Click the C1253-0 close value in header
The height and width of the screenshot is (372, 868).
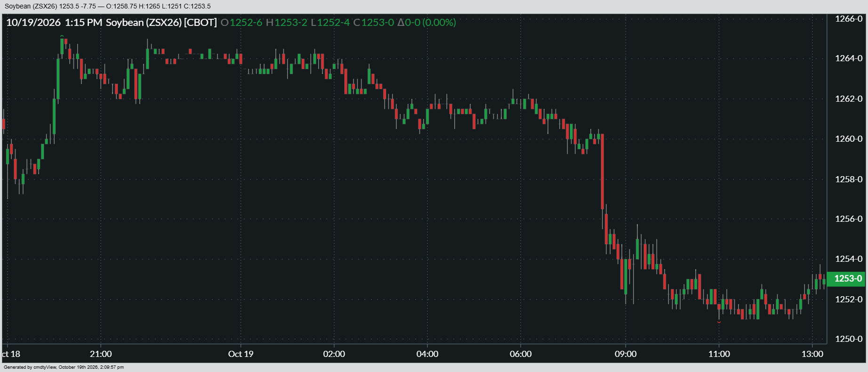tap(374, 23)
